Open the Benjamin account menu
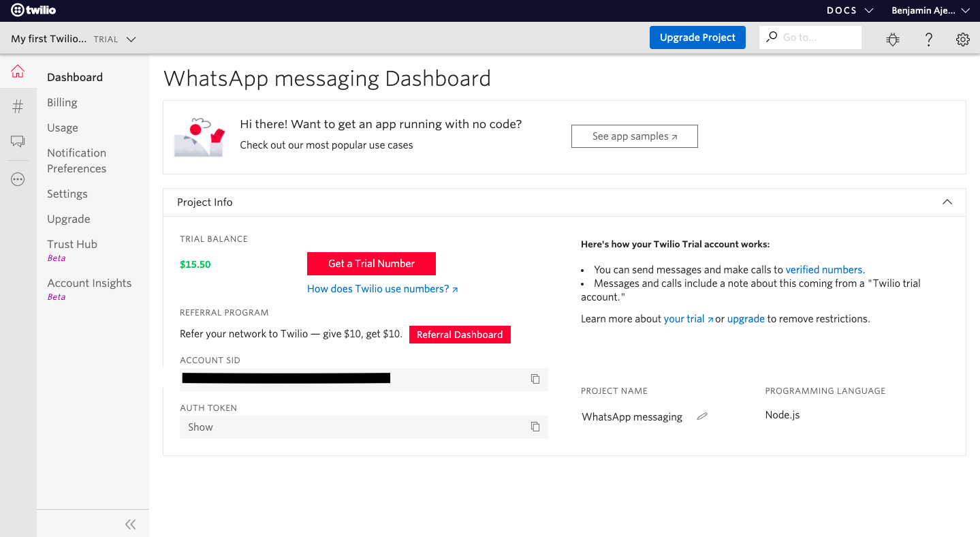Image resolution: width=980 pixels, height=537 pixels. [930, 10]
